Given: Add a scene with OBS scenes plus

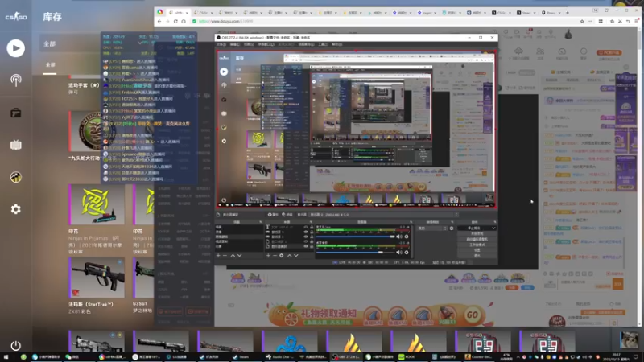Looking at the screenshot, I should (218, 255).
